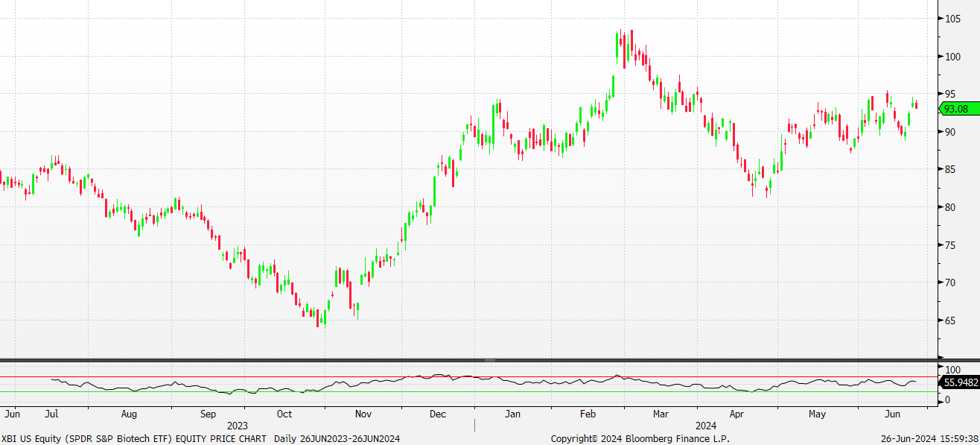Select the 65 price axis label
This screenshot has width=980, height=445.
[950, 321]
